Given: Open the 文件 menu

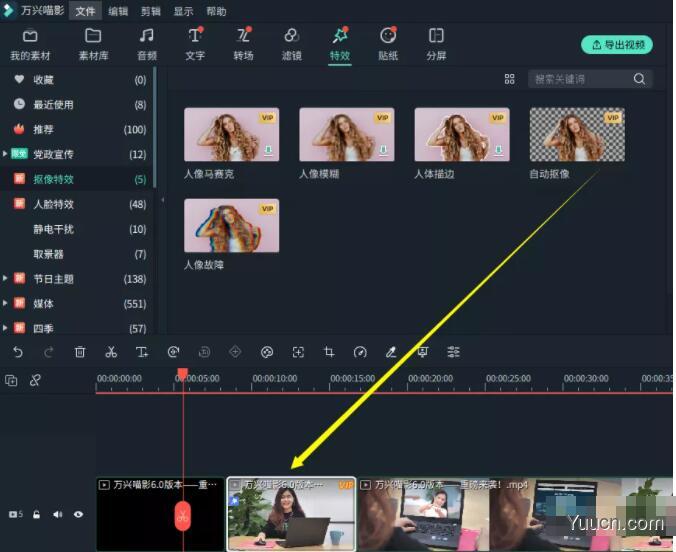Looking at the screenshot, I should [x=85, y=11].
